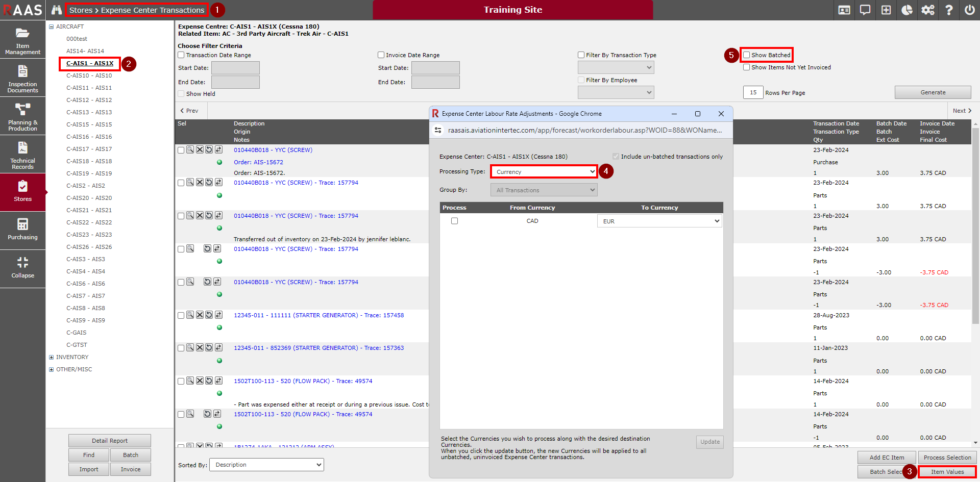Open Technical Records module in sidebar
The width and height of the screenshot is (980, 482).
coord(22,155)
